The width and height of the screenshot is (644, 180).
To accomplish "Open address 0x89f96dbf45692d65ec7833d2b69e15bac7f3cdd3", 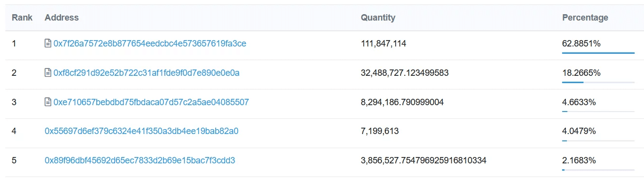I will coord(140,160).
